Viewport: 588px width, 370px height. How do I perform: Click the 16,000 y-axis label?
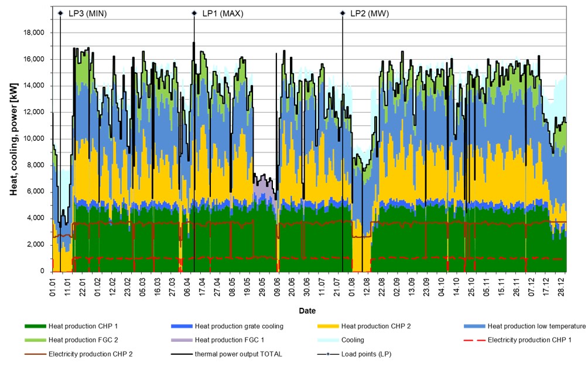click(x=34, y=59)
